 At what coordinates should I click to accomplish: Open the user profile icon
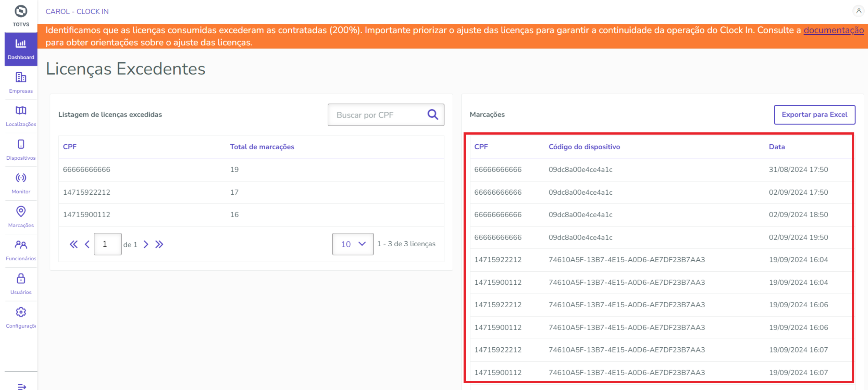pyautogui.click(x=858, y=11)
